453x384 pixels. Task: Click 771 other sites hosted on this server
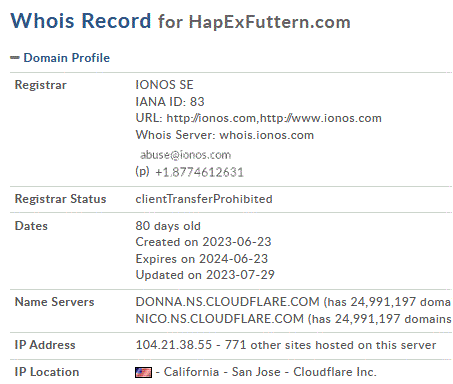tap(330, 345)
